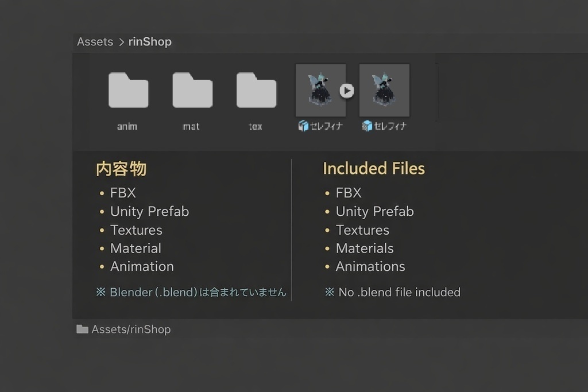Click the 内容物 heading
This screenshot has height=392, width=588.
[121, 169]
